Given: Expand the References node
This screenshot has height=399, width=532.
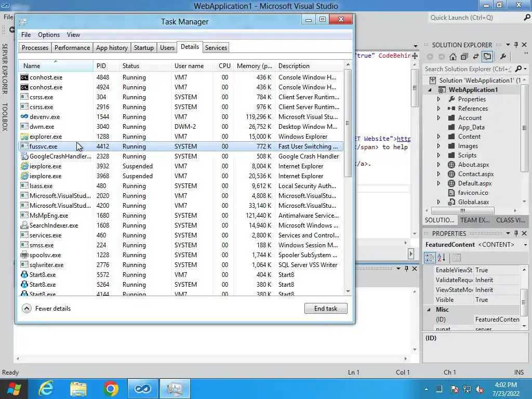Looking at the screenshot, I should [438, 109].
